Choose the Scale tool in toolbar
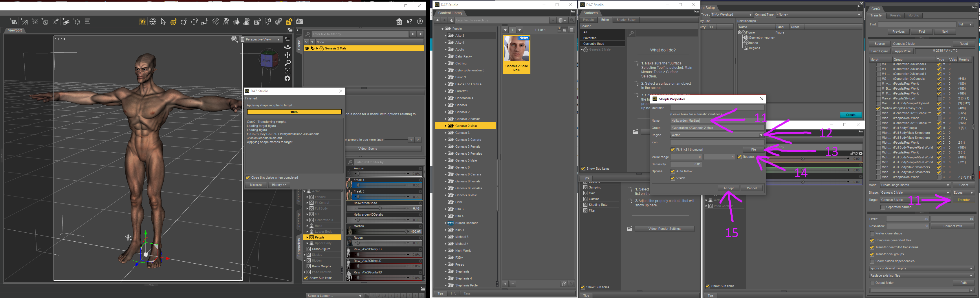 [205, 22]
